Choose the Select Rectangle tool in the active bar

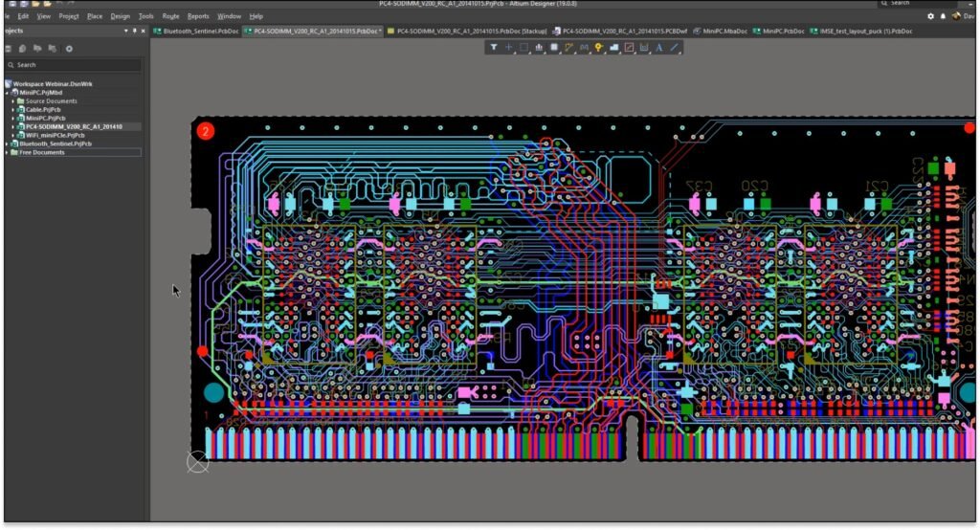523,48
